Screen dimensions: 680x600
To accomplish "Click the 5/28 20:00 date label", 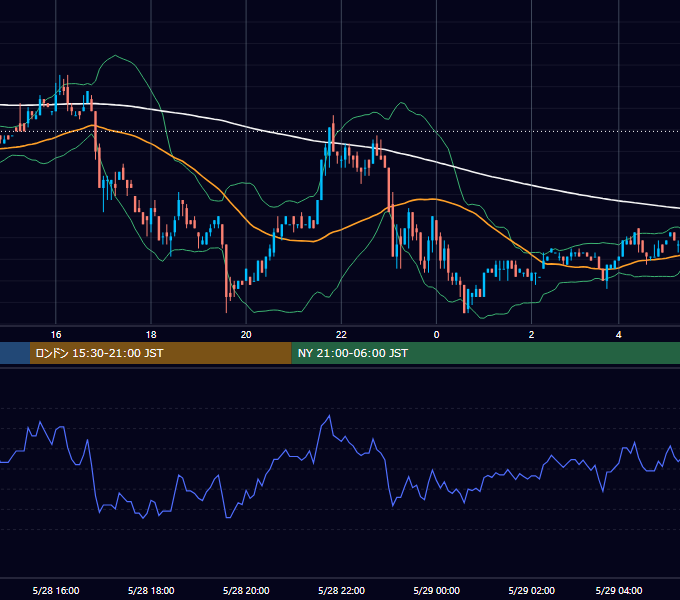I will tap(246, 590).
